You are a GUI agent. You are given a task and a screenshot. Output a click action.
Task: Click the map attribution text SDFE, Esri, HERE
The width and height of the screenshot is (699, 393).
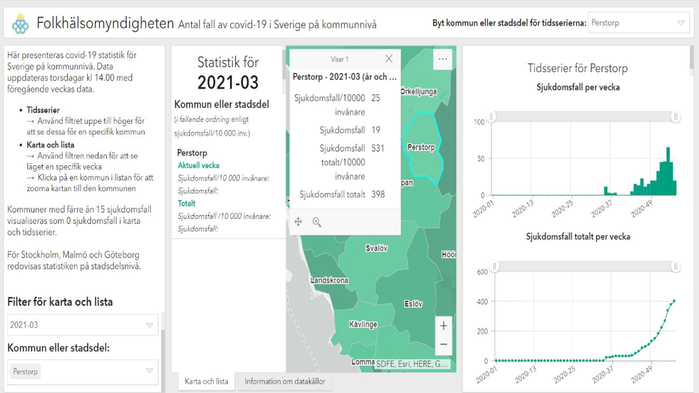[x=412, y=364]
